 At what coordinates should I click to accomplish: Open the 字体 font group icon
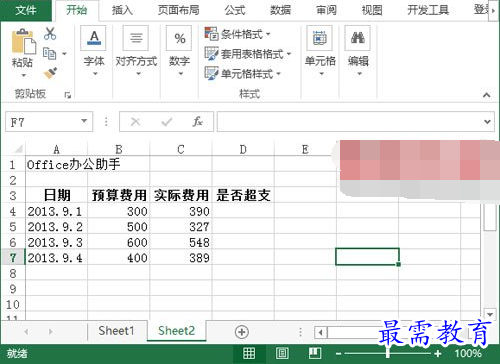click(x=93, y=38)
